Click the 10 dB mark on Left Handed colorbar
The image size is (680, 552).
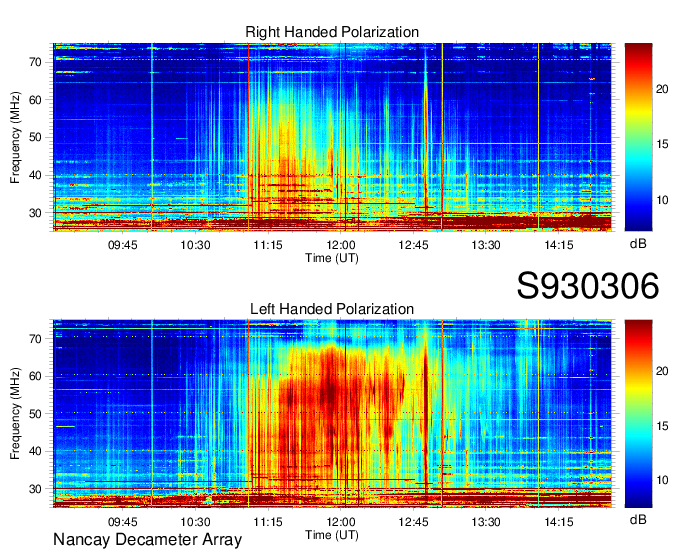click(662, 480)
